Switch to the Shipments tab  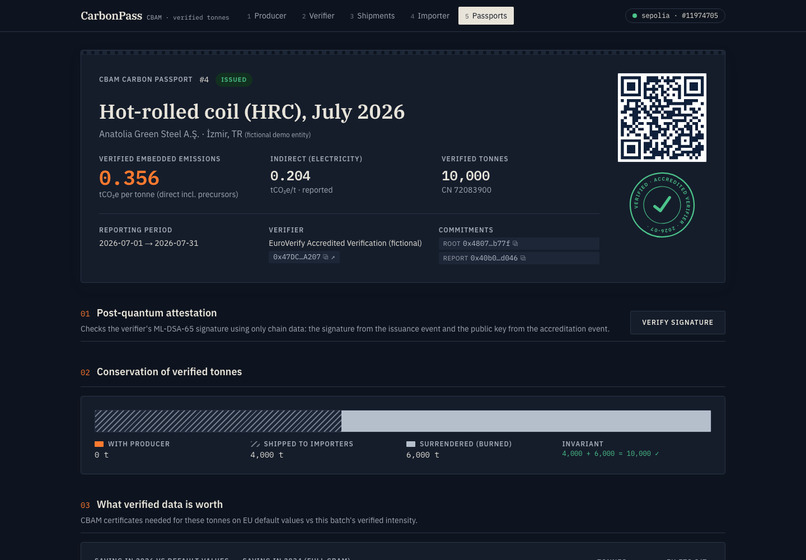[372, 16]
